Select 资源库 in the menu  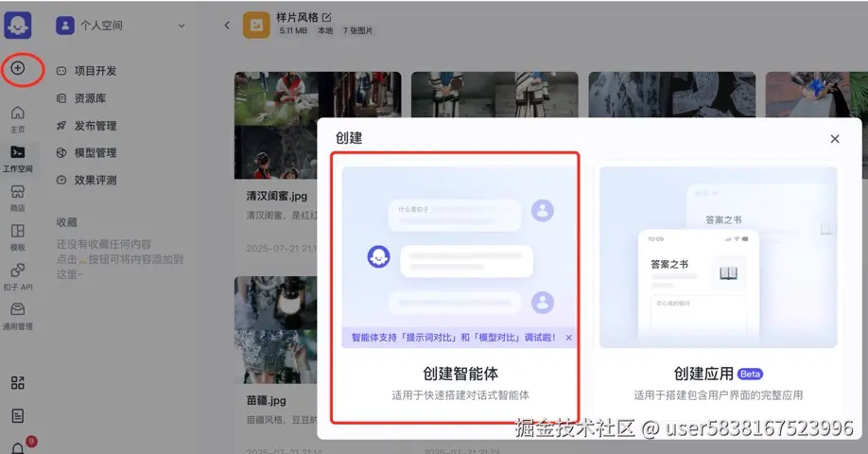[x=81, y=98]
